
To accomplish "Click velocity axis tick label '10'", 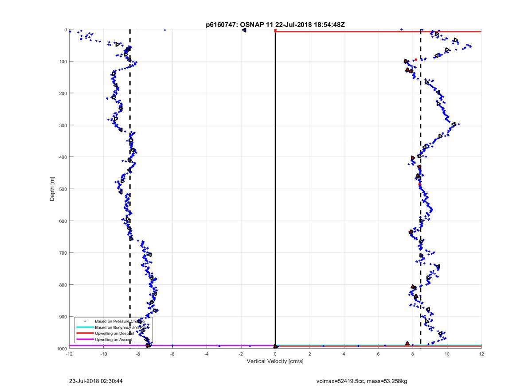I will click(x=447, y=354).
